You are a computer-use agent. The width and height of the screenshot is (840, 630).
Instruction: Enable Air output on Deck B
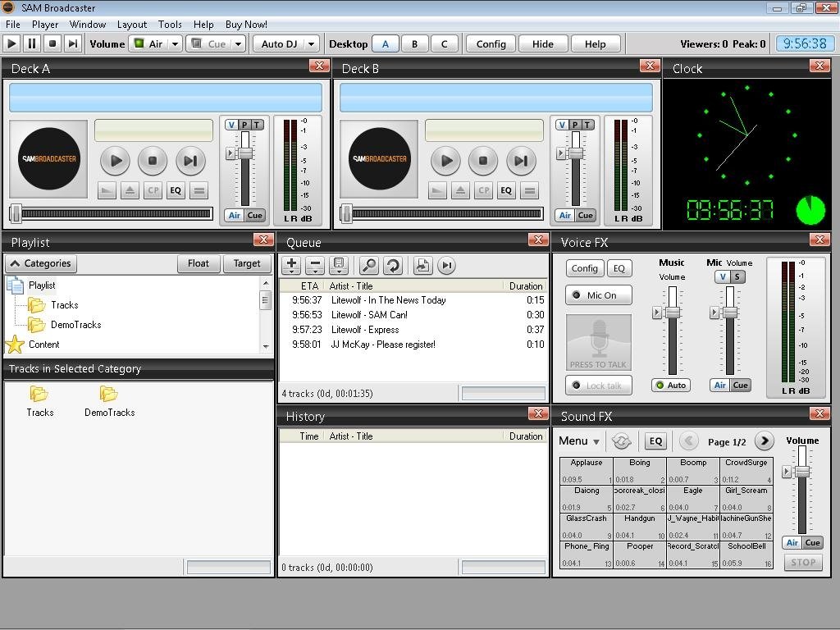point(564,216)
